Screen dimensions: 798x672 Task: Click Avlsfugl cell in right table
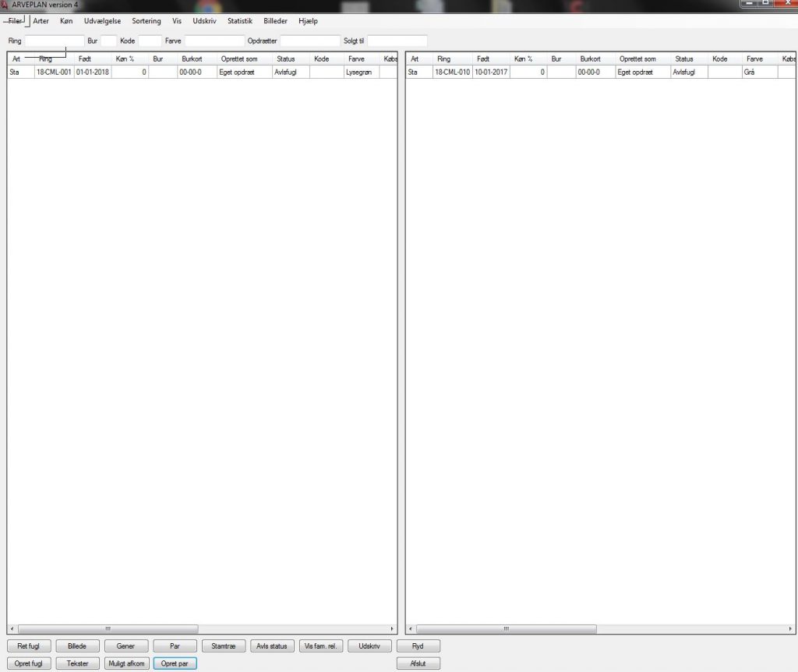click(689, 73)
